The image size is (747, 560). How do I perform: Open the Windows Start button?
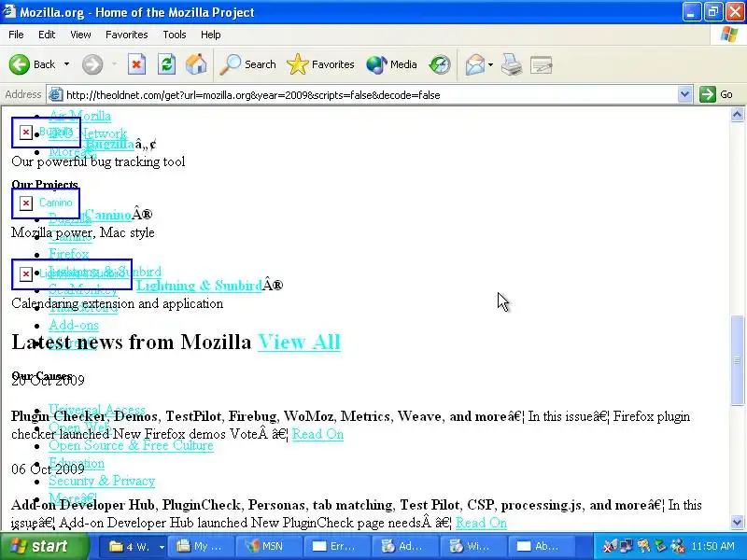(44, 546)
